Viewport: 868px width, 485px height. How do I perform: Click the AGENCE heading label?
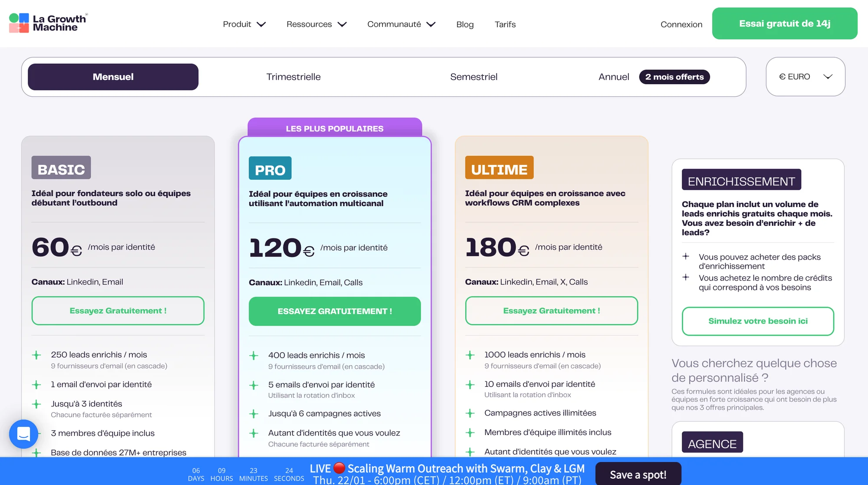(712, 442)
